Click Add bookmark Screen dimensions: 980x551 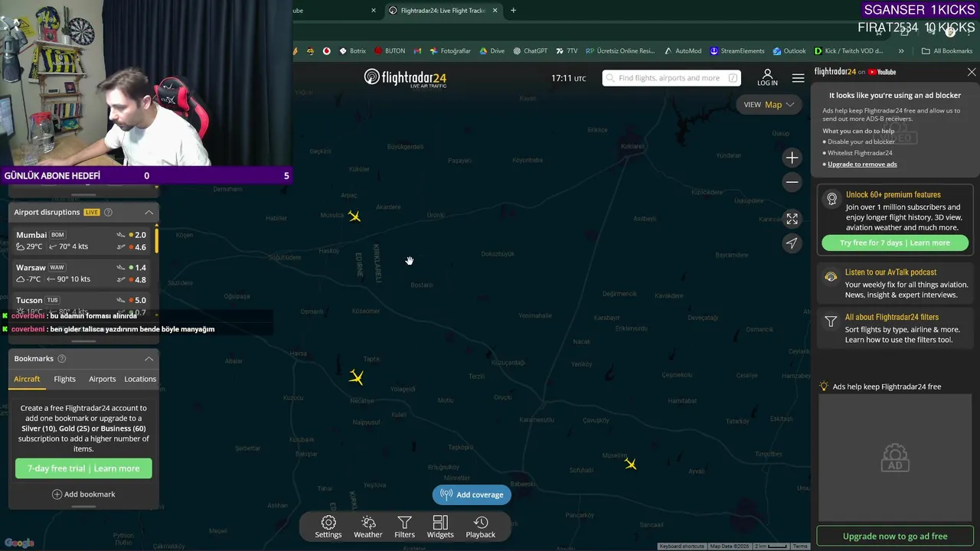[83, 494]
